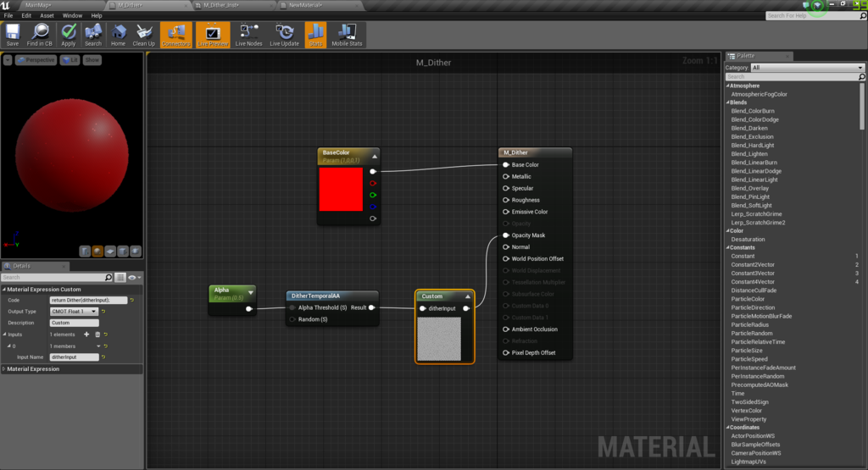The width and height of the screenshot is (868, 470).
Task: Click the Opacity Mask input pin
Action: click(506, 235)
